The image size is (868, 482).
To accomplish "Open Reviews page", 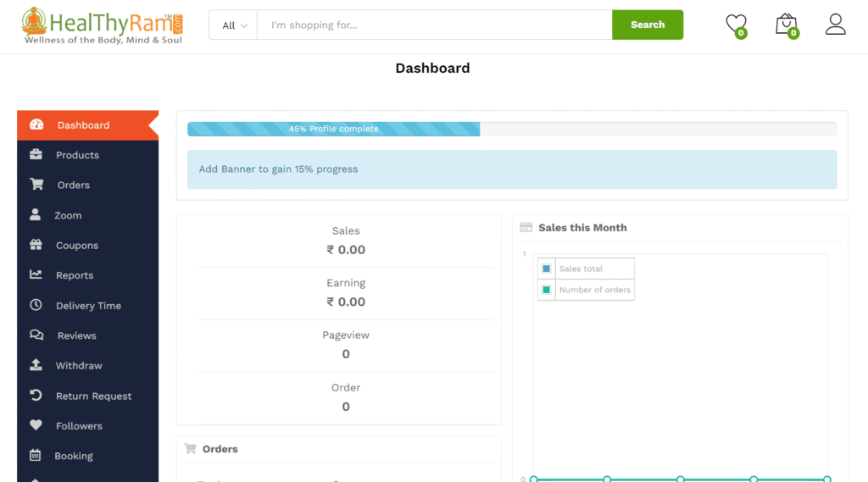I will (x=88, y=335).
